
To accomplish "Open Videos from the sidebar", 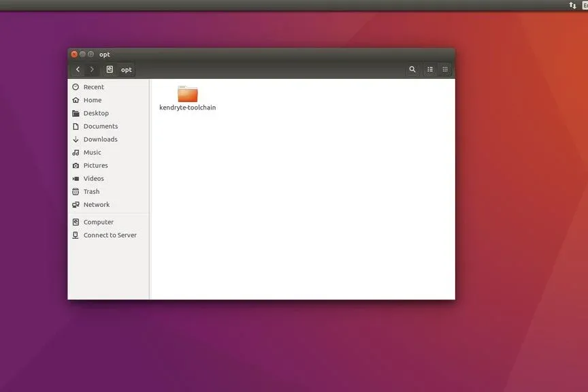I will point(108,178).
